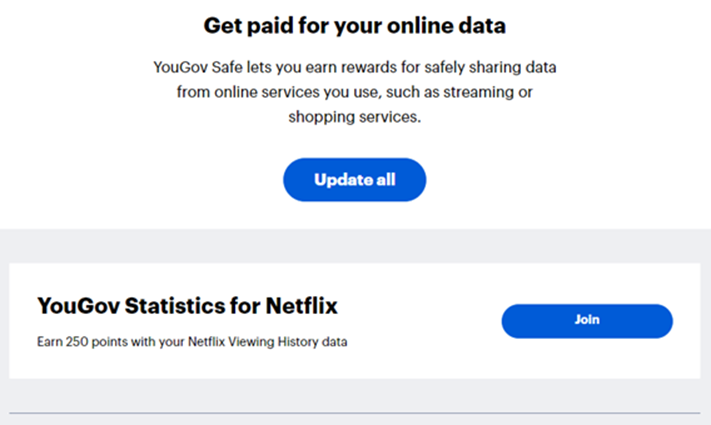Click the Update all button
This screenshot has width=711, height=425.
(355, 180)
